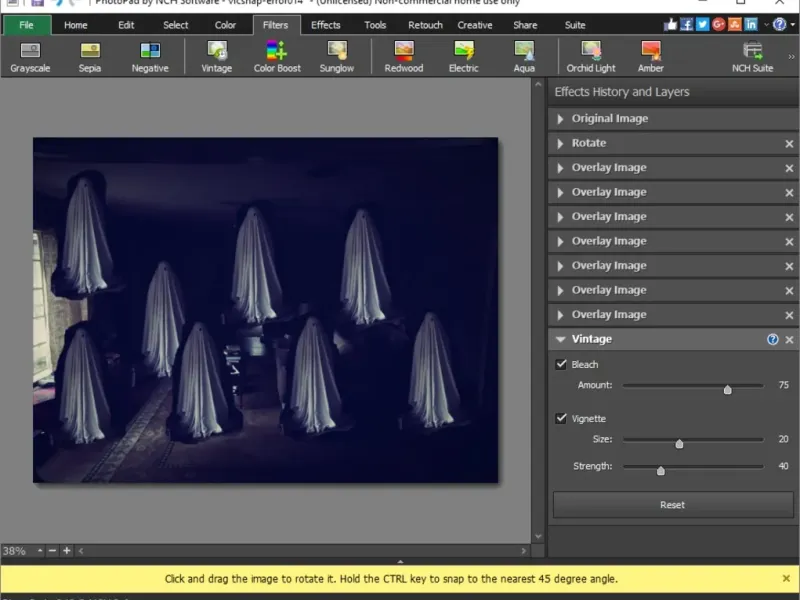Remove the Vintage effect with its X
The height and width of the screenshot is (600, 800).
click(x=789, y=340)
